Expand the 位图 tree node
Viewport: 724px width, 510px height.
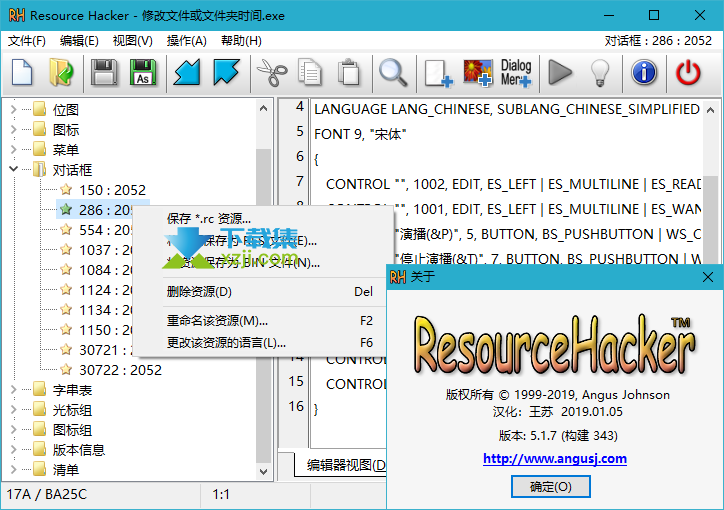pos(13,109)
